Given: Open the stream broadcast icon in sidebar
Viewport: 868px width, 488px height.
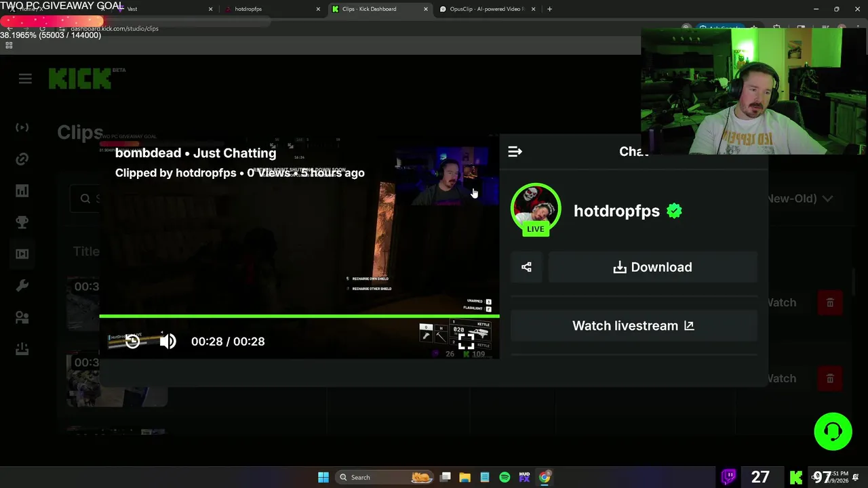Looking at the screenshot, I should click(x=22, y=127).
